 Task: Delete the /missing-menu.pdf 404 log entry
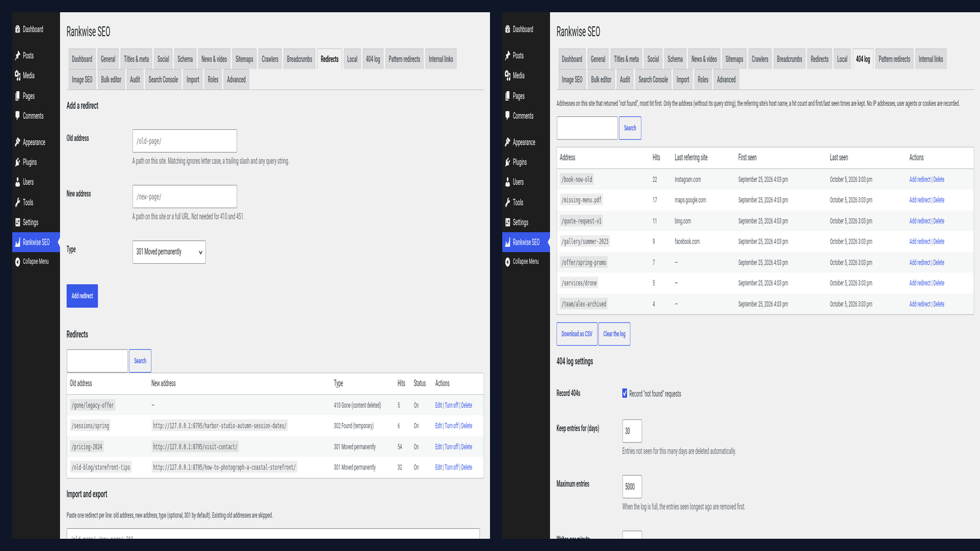click(x=939, y=200)
